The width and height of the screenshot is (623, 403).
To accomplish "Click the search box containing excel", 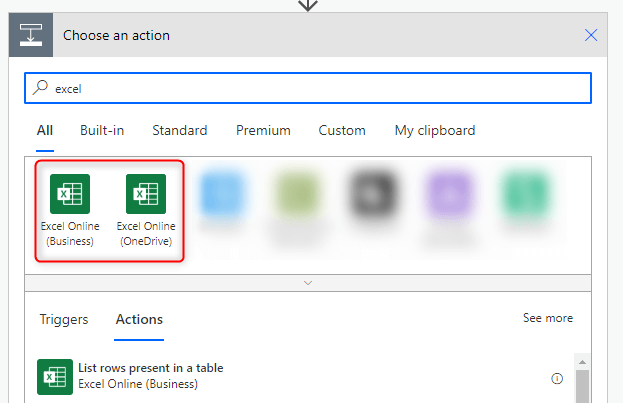I will (308, 88).
